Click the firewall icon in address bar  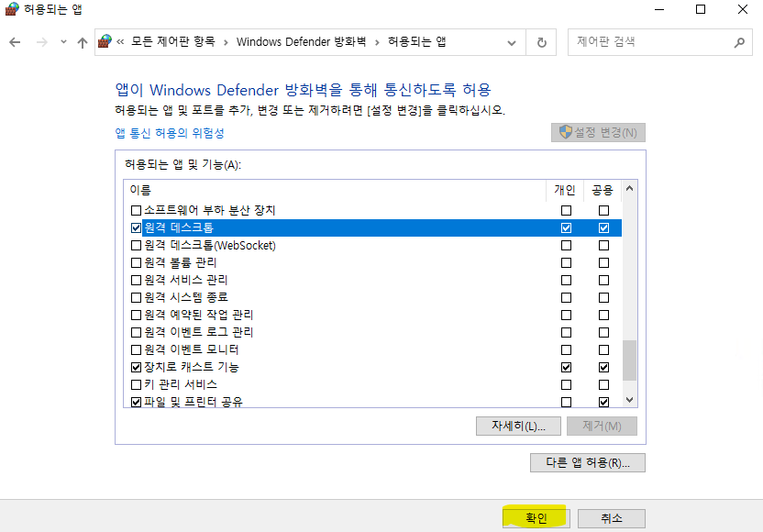[105, 41]
